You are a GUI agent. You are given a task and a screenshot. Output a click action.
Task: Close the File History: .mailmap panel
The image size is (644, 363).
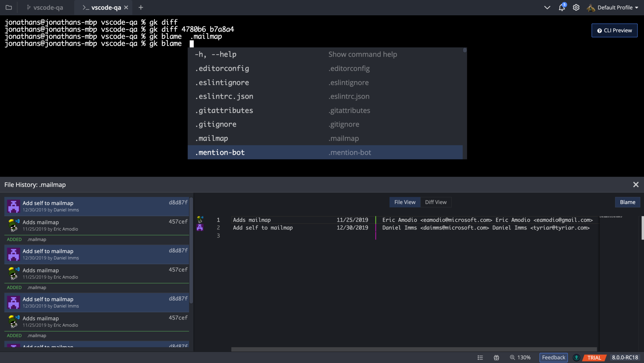point(636,184)
